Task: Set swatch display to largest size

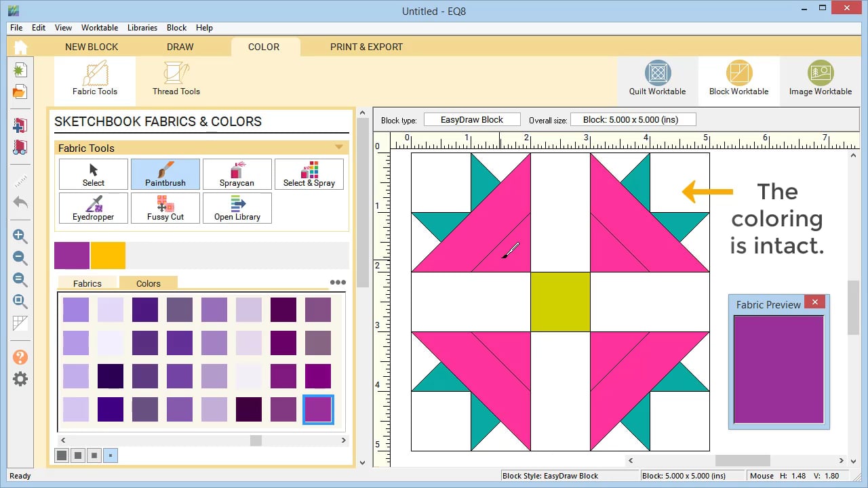Action: tap(62, 455)
